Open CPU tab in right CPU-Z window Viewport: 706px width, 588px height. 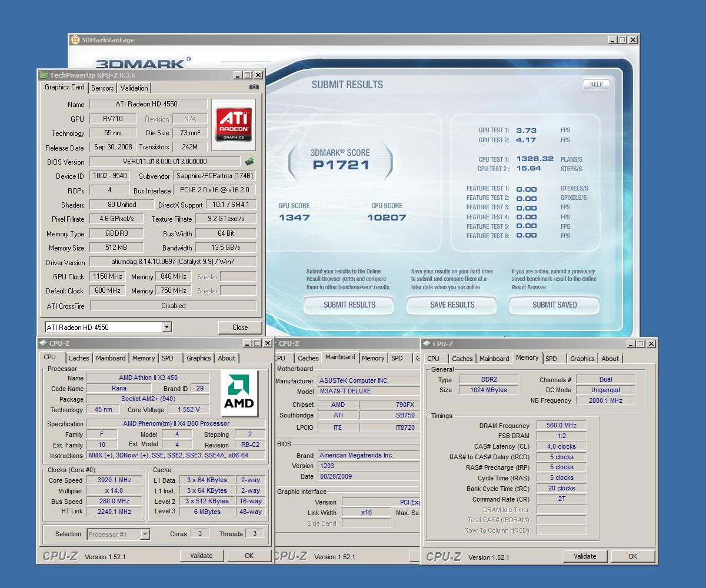(434, 359)
